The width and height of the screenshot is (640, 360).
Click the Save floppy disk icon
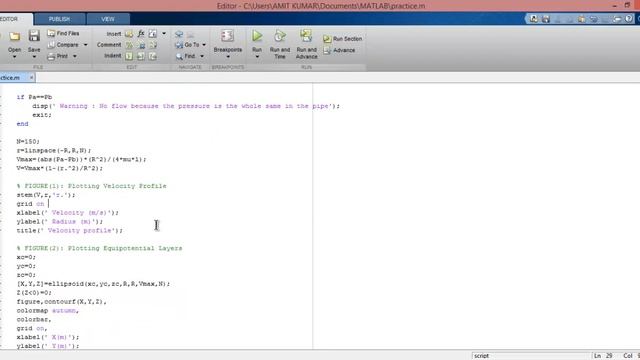(x=34, y=36)
